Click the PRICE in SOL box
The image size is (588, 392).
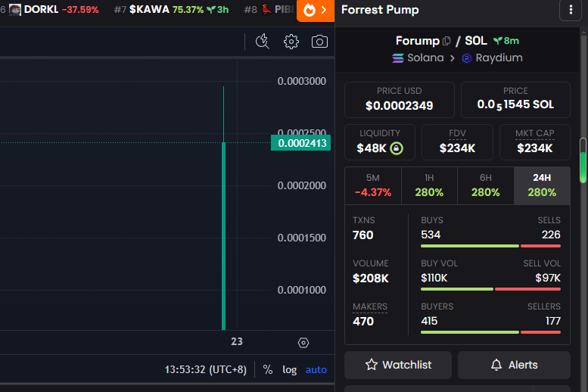pyautogui.click(x=515, y=100)
